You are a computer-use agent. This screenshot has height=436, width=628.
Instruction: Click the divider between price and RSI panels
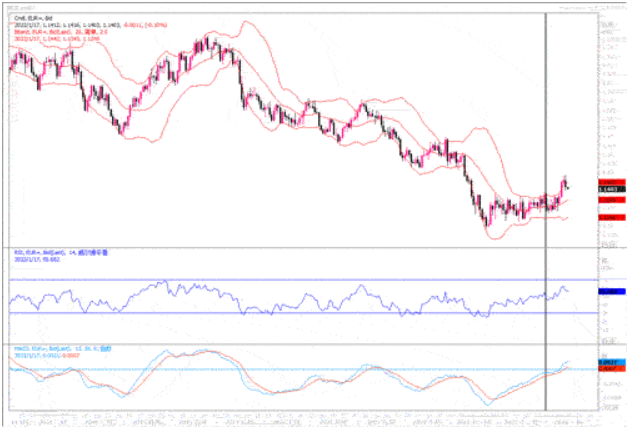300,246
